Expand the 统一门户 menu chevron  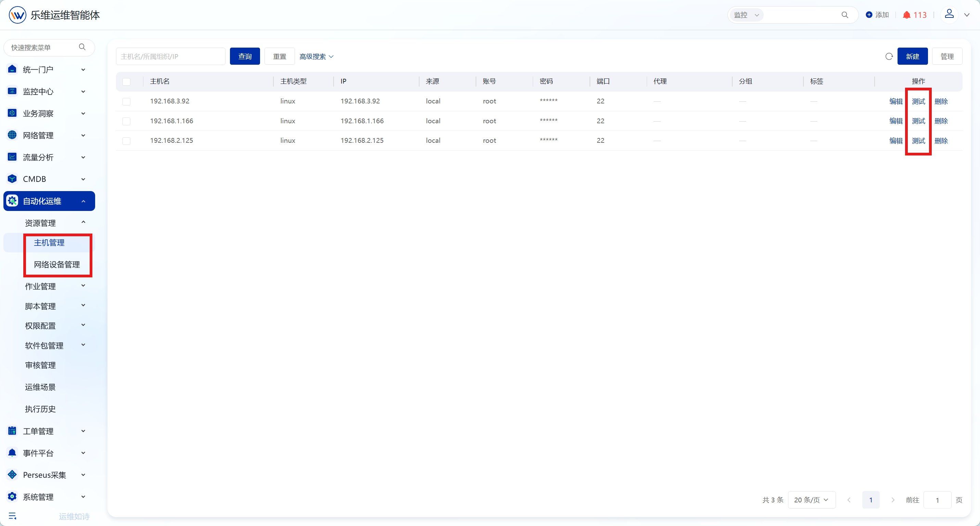(x=83, y=70)
